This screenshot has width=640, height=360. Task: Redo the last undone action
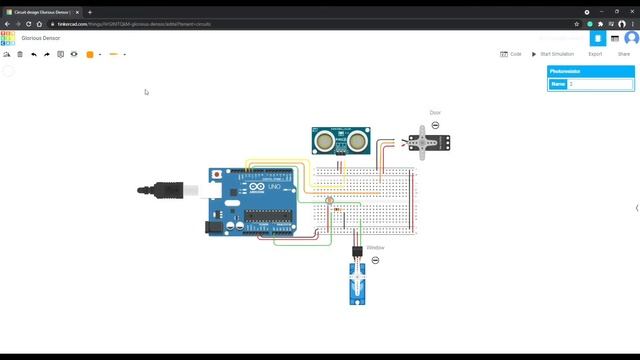coord(47,54)
